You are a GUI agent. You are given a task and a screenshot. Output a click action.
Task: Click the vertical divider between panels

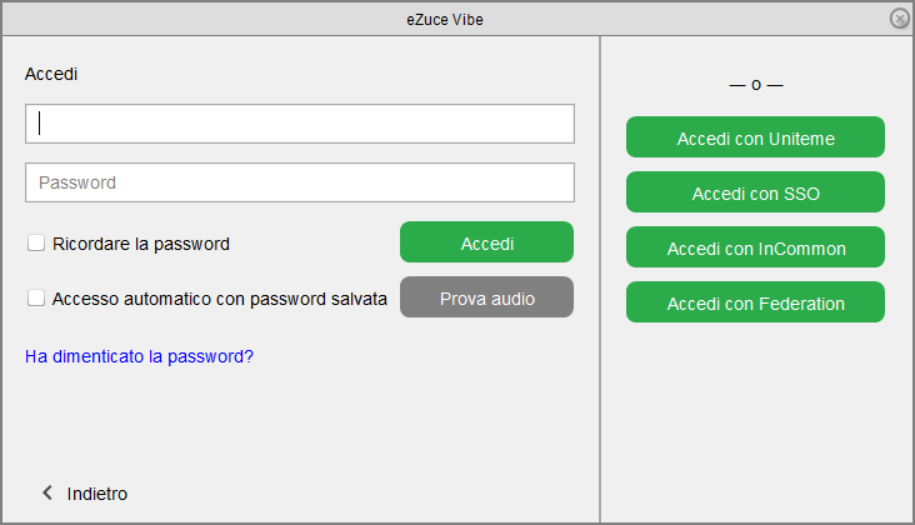click(x=600, y=279)
